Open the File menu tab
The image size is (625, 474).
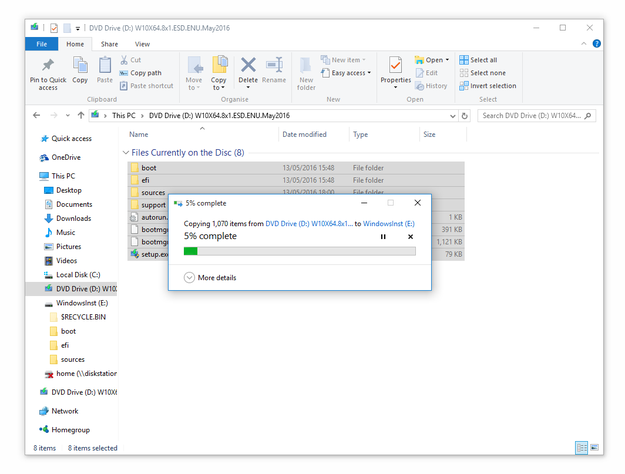click(x=41, y=44)
